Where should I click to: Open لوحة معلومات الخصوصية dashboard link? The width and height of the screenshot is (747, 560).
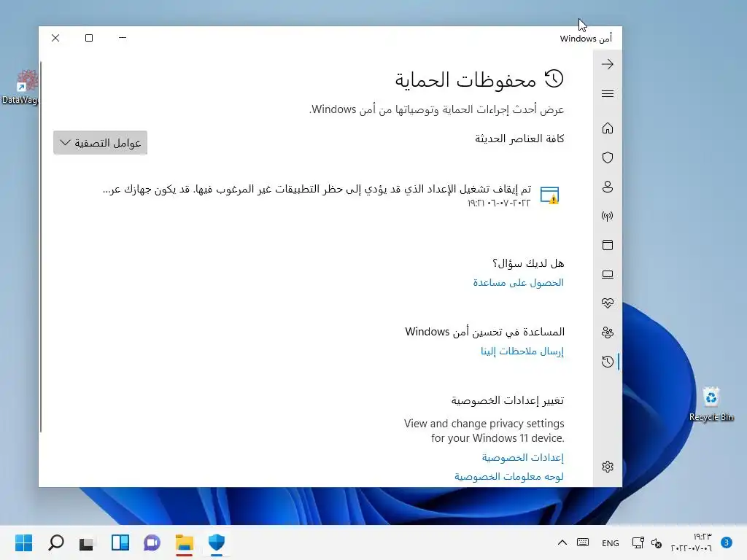pos(509,477)
